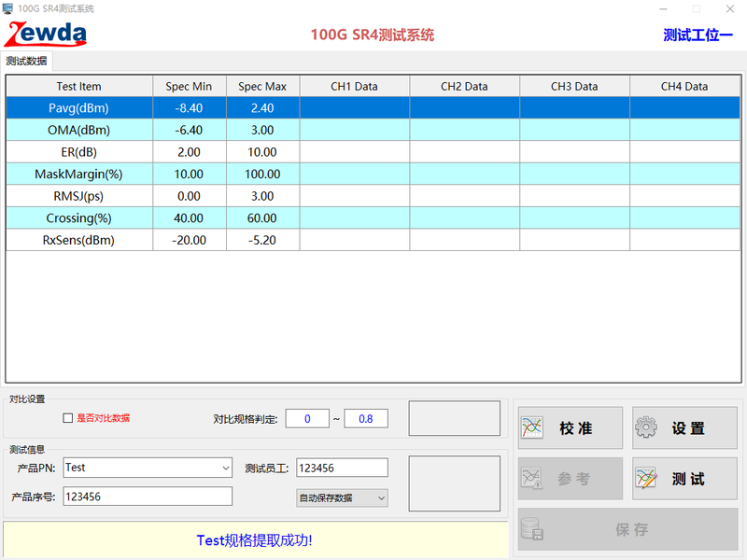Click the CH1 Data cell for ER(dB)
Viewport: 747px width, 560px height.
[355, 152]
